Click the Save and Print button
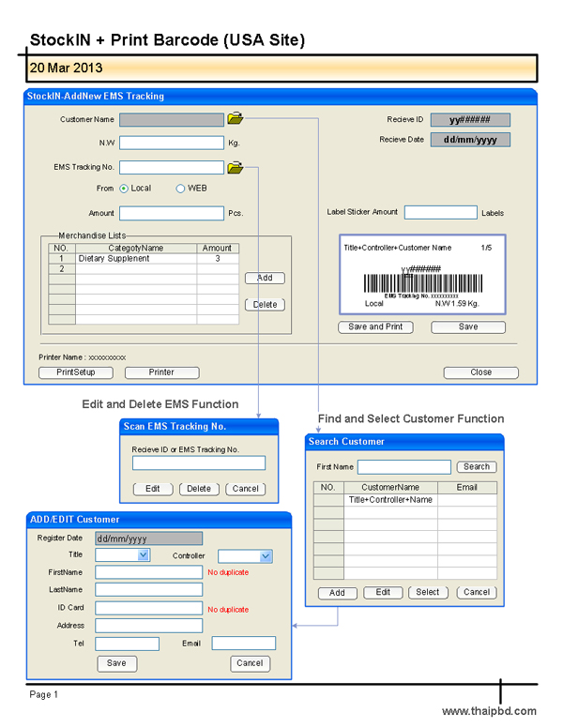 [x=375, y=326]
